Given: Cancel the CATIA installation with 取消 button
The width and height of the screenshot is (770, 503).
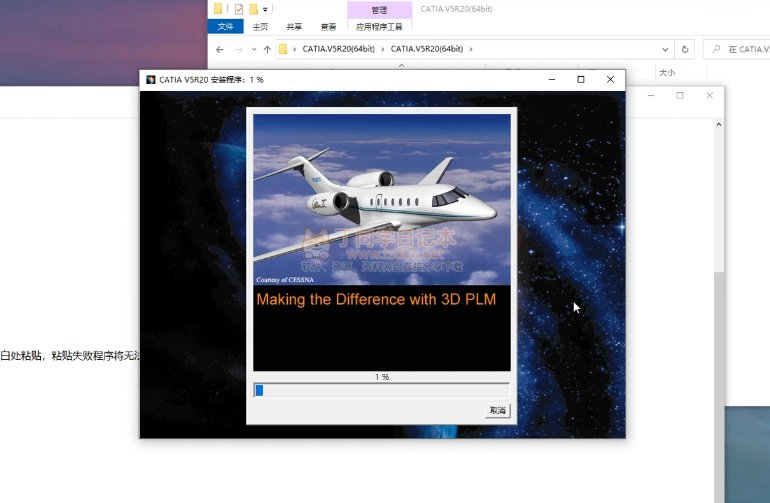Looking at the screenshot, I should pyautogui.click(x=497, y=410).
